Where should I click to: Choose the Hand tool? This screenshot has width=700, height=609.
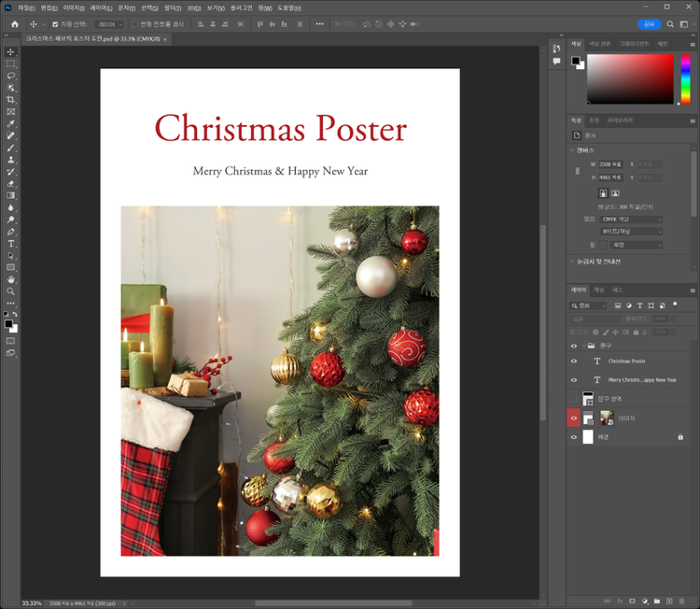tap(11, 278)
